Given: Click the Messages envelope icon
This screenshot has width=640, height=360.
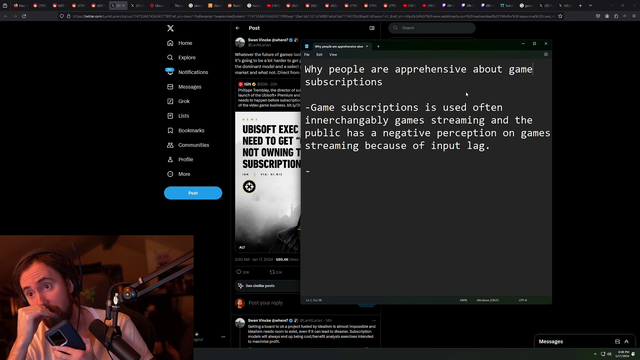Looking at the screenshot, I should pos(170,87).
